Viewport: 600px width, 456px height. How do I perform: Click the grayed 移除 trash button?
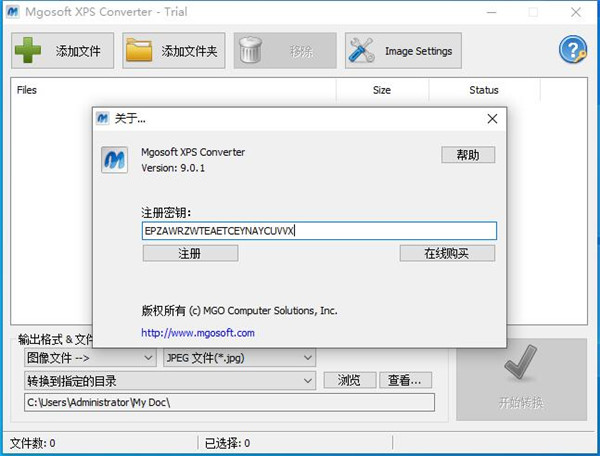[285, 50]
